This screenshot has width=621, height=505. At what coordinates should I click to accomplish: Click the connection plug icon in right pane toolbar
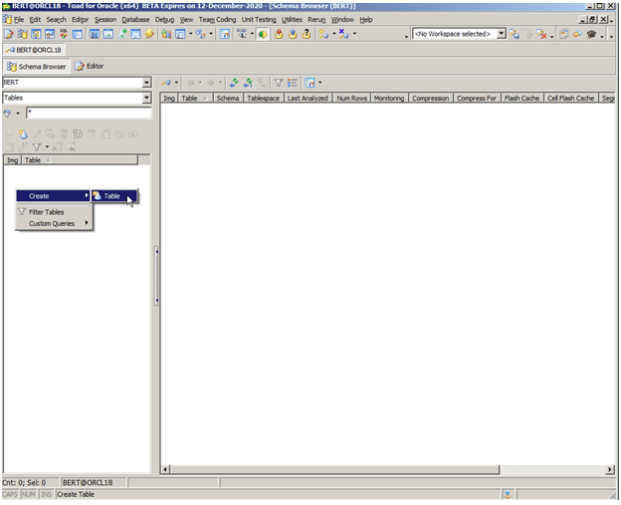click(166, 83)
